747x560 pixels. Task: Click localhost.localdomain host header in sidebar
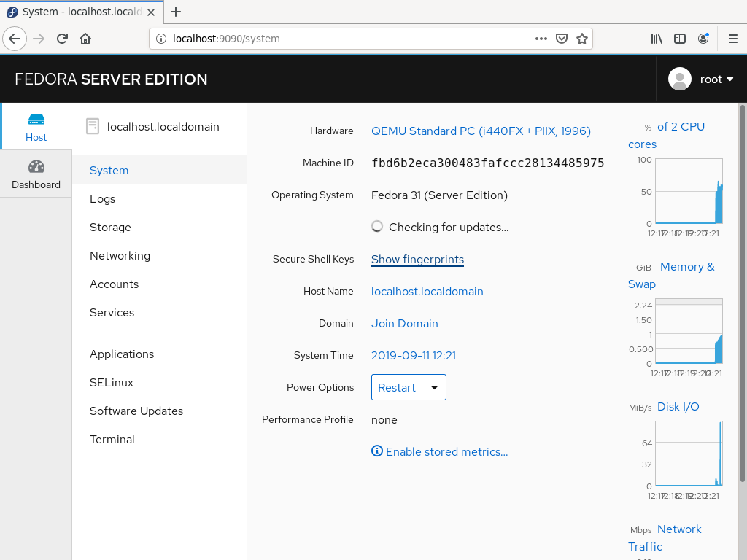[x=163, y=127]
